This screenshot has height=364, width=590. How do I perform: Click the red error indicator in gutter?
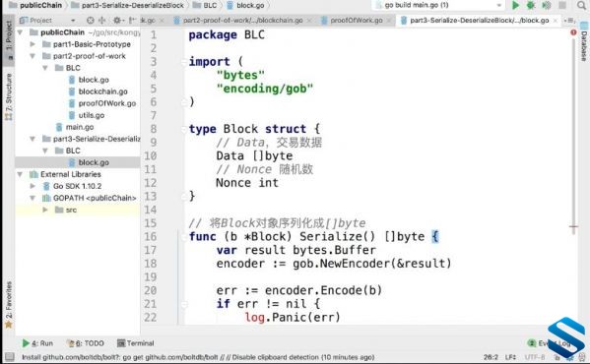(573, 32)
